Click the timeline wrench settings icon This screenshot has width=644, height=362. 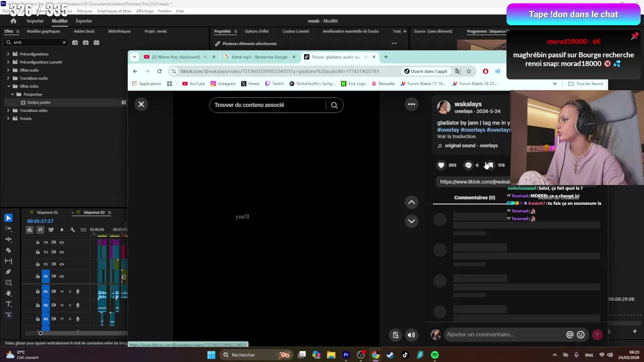[x=72, y=230]
